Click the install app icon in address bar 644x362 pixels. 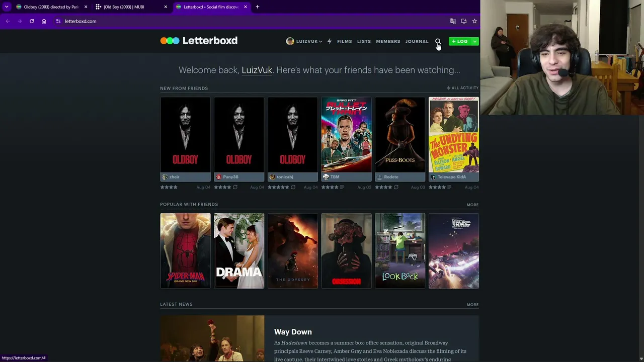click(464, 21)
